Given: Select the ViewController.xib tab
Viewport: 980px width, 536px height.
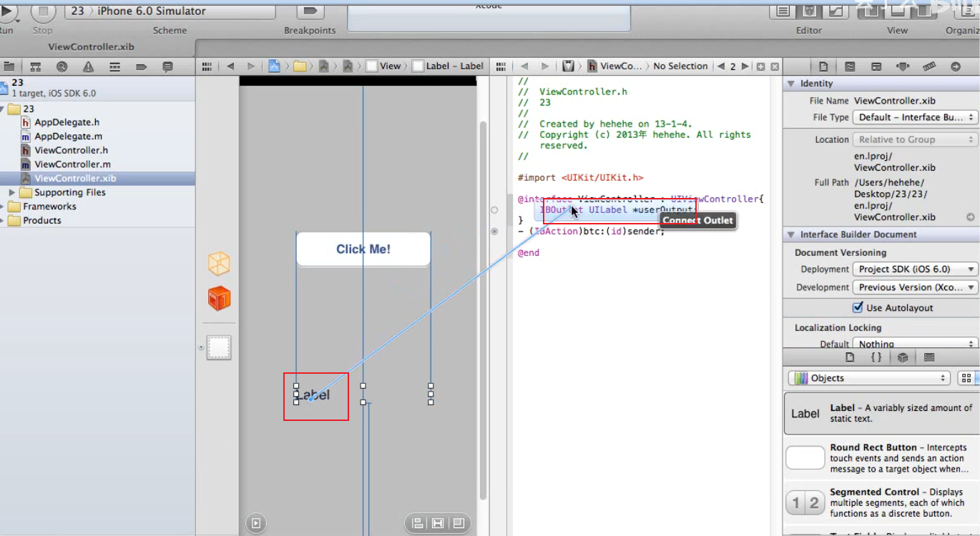Looking at the screenshot, I should [x=91, y=47].
